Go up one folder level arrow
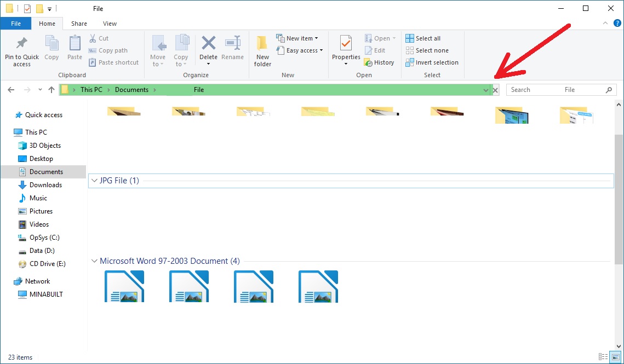 point(51,90)
